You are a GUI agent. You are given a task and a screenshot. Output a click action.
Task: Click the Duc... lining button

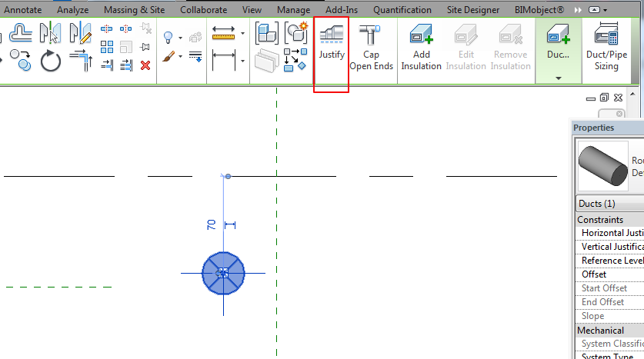(x=558, y=41)
